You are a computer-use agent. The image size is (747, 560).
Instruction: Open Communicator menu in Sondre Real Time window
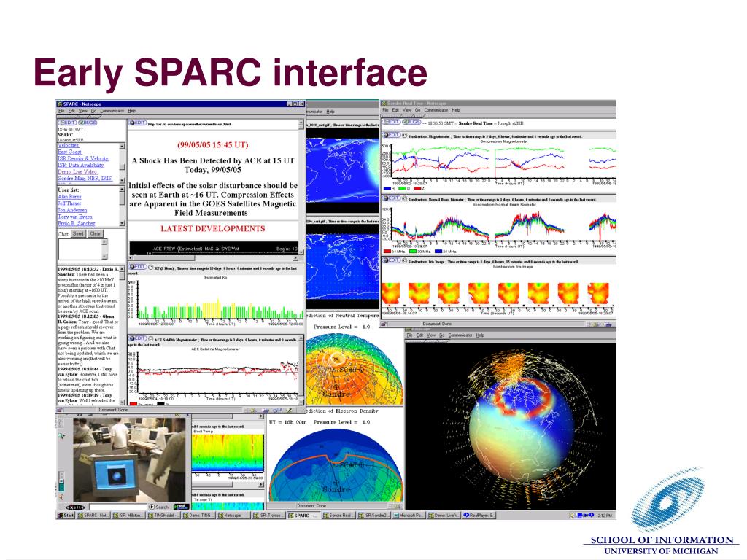click(436, 110)
